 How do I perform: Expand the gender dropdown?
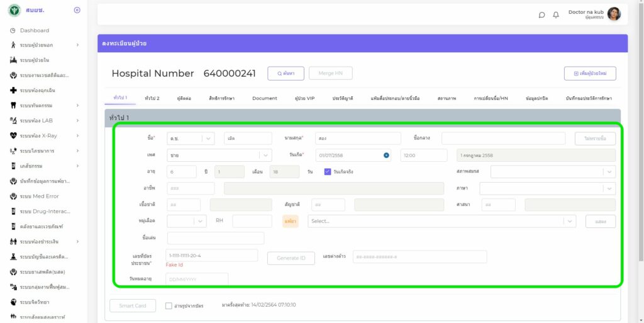[265, 155]
